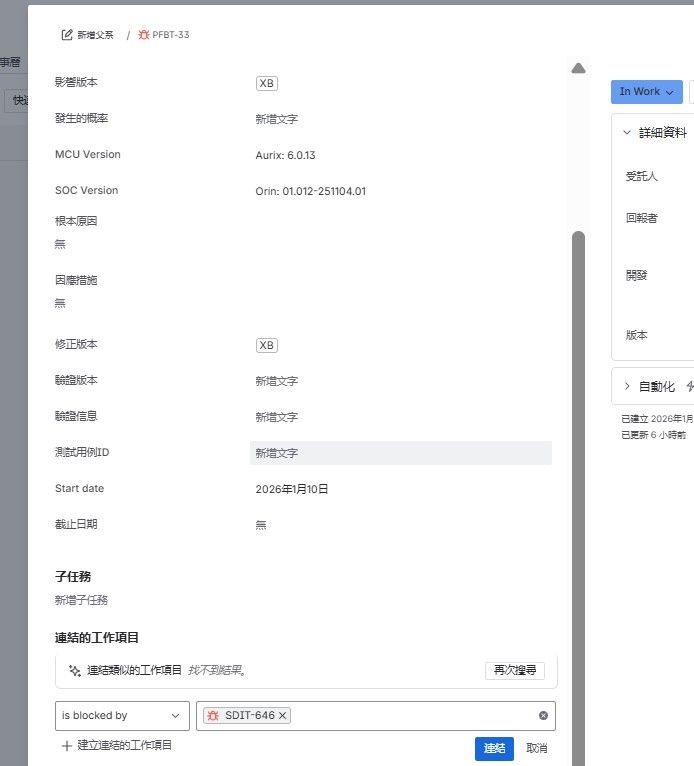
Task: Edit the 驗證信息 text field
Action: (x=400, y=417)
